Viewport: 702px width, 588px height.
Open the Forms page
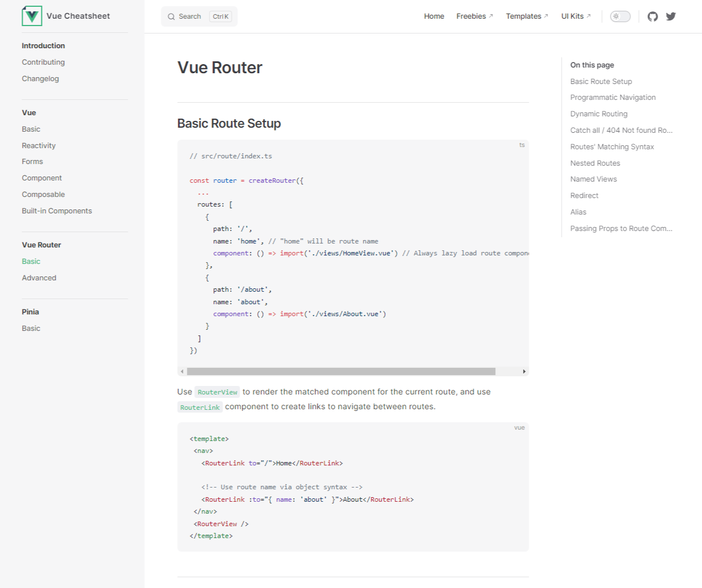tap(32, 161)
